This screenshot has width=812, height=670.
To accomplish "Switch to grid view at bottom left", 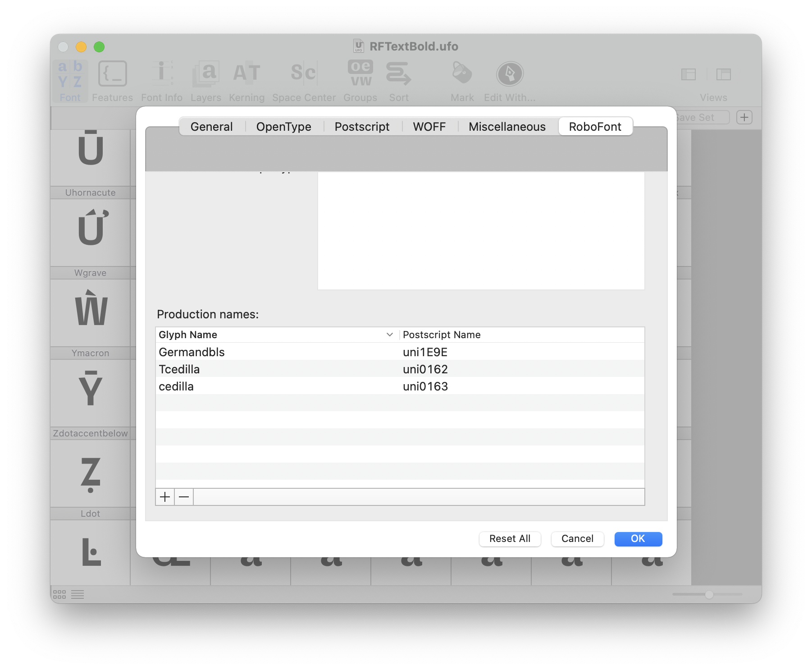I will [59, 594].
